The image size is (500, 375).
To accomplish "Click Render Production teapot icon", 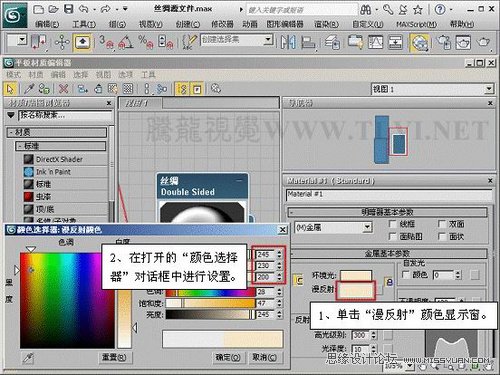I will [x=483, y=42].
